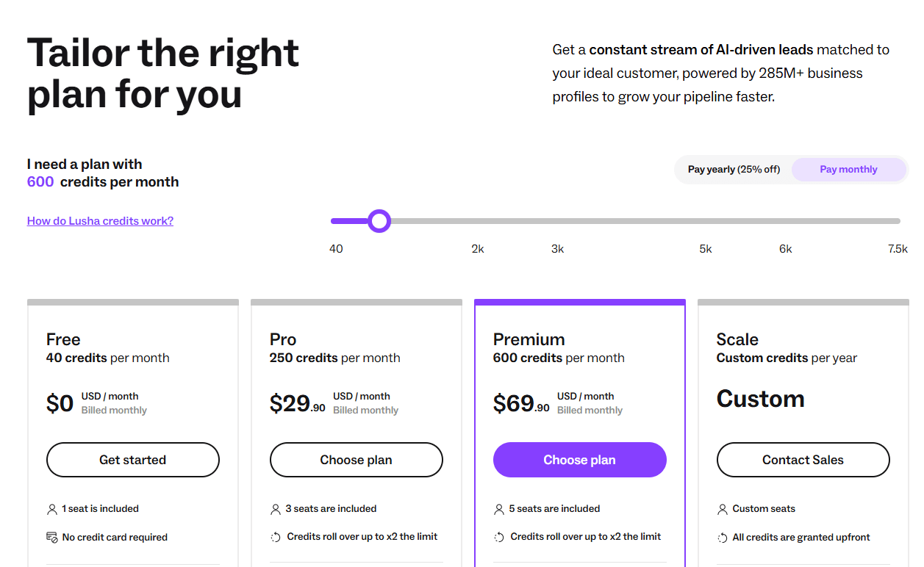Viewport: 924px width, 567px height.
Task: Select the Pay monthly billing option
Action: (x=848, y=170)
